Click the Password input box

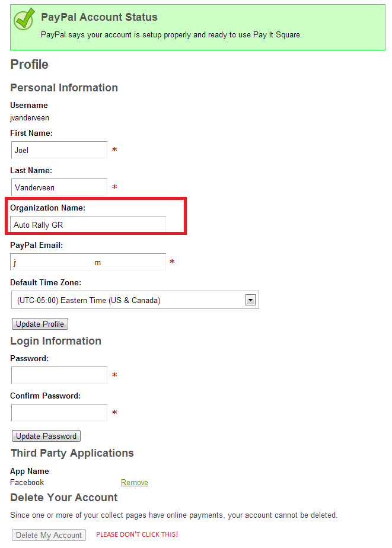click(59, 375)
